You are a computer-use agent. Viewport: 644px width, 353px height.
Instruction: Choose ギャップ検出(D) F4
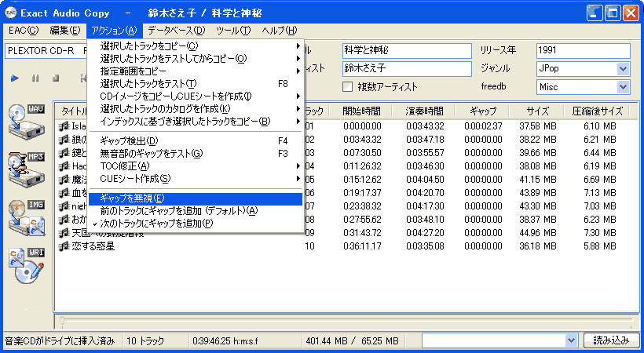[x=196, y=141]
